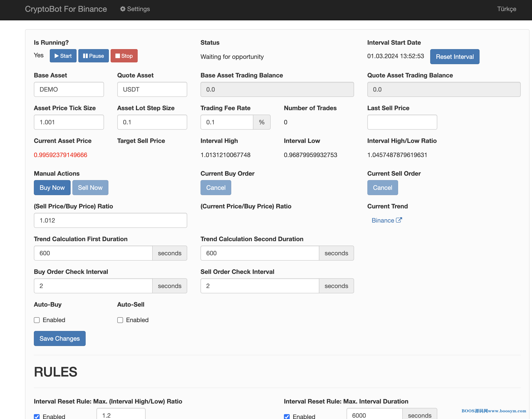This screenshot has height=419, width=532.
Task: Toggle the Interval Reset Rule checkbox
Action: coord(37,416)
